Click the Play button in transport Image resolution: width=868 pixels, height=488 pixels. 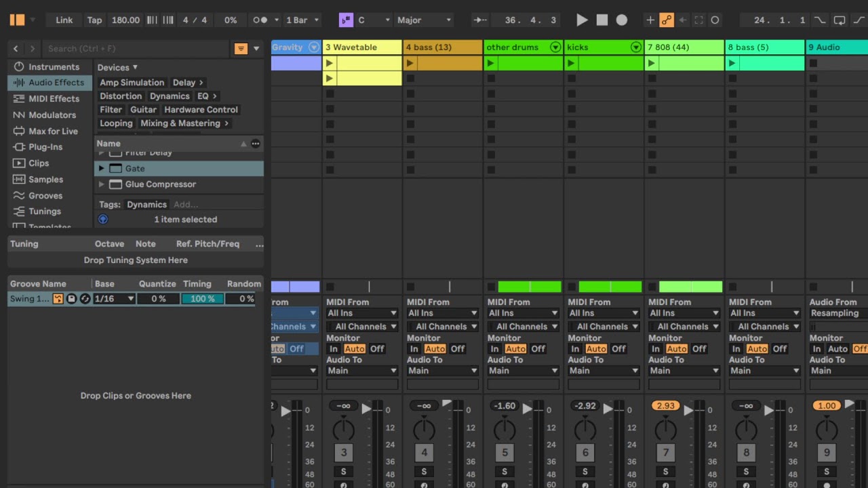point(582,20)
